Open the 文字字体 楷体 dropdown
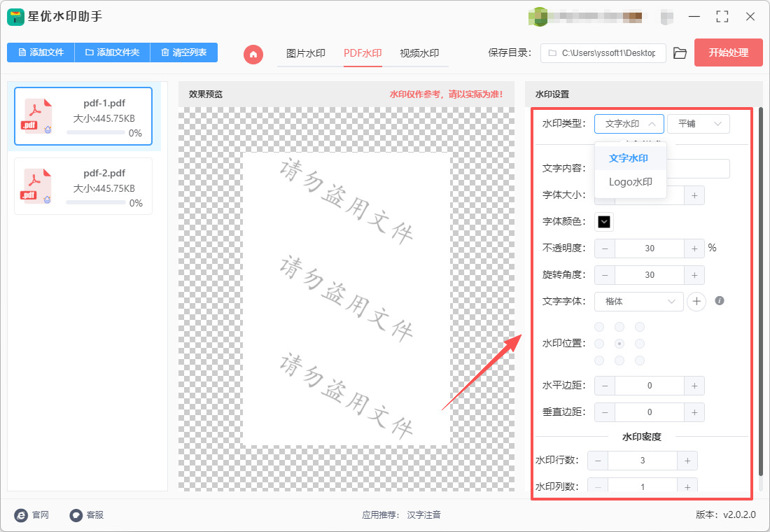The width and height of the screenshot is (770, 532). click(639, 302)
